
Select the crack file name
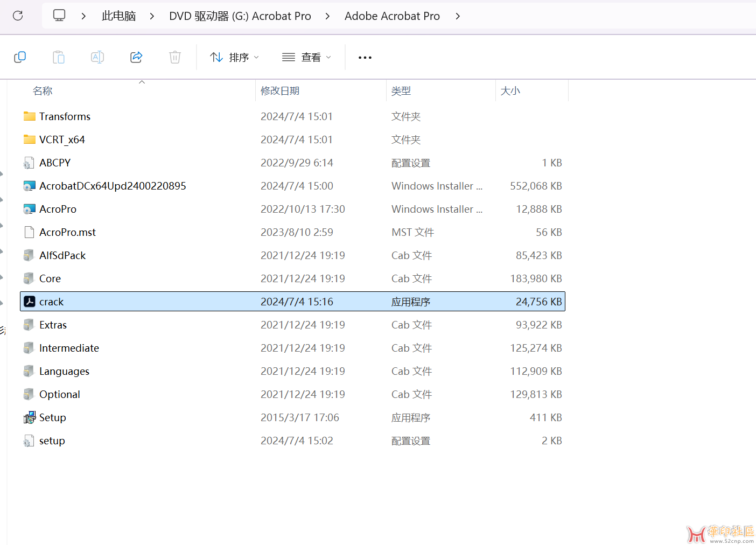click(x=51, y=302)
